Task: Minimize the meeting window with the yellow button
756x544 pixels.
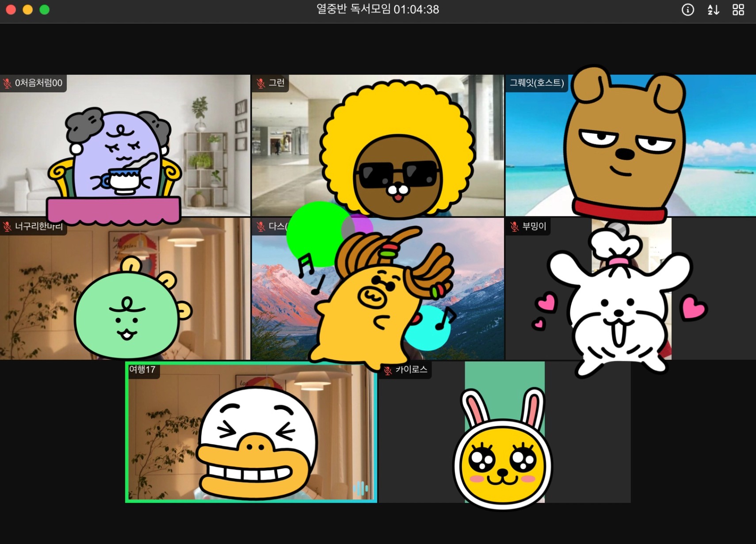Action: point(28,10)
